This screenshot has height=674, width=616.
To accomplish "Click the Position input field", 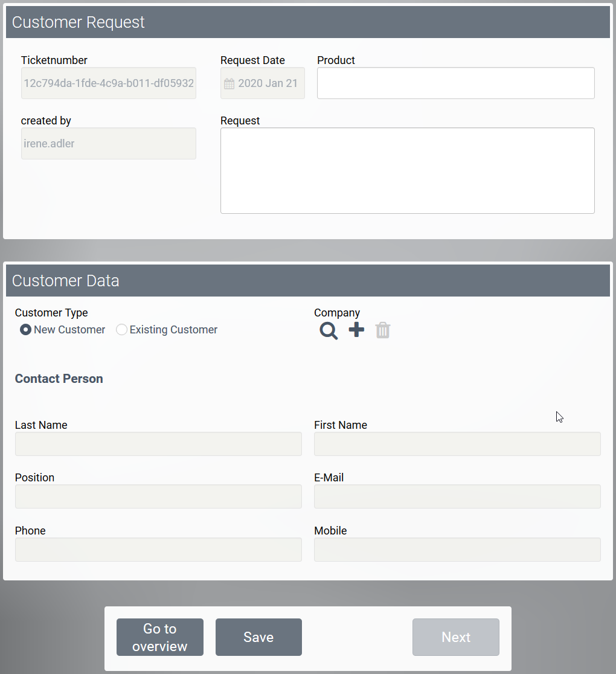I will pos(158,496).
